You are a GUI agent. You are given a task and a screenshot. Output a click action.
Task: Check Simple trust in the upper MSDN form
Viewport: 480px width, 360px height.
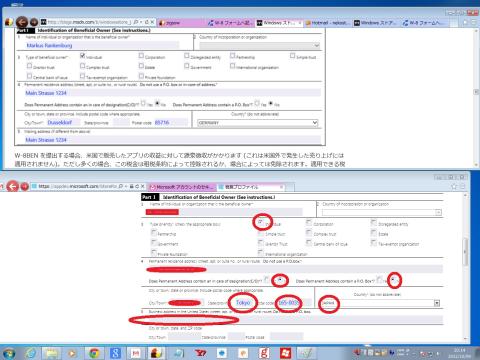pos(293,56)
